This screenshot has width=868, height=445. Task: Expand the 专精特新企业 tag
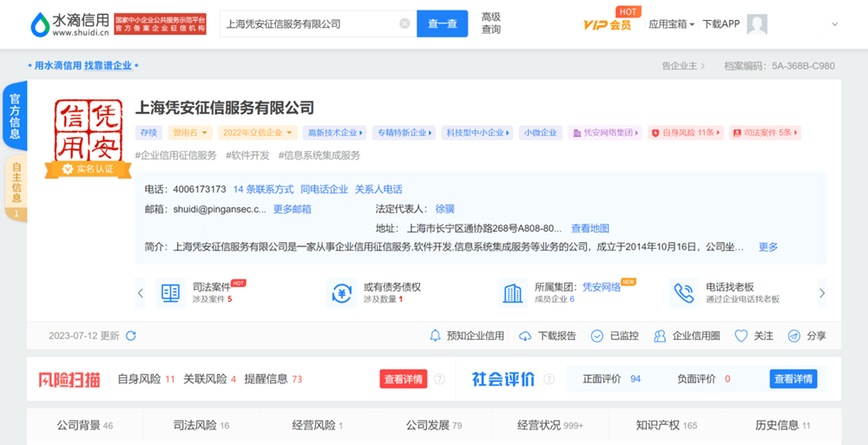404,133
